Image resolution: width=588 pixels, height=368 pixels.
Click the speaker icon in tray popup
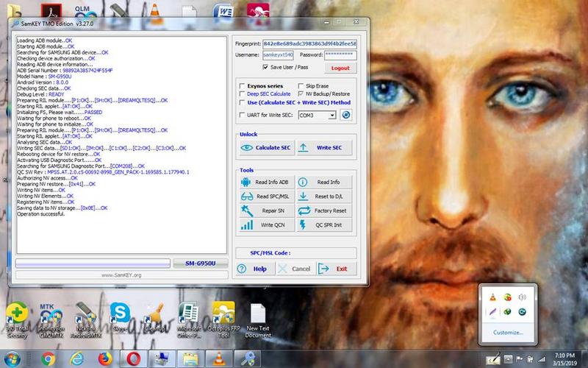[522, 297]
